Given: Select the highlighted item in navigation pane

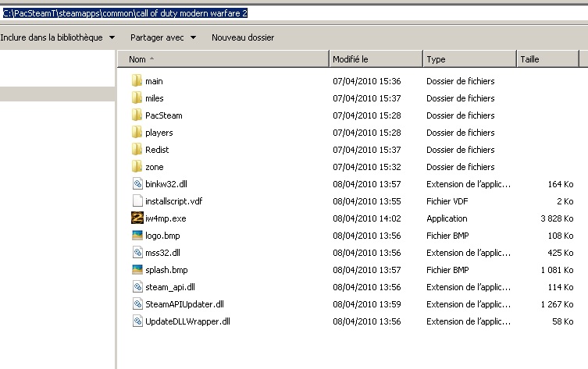Looking at the screenshot, I should 57,94.
